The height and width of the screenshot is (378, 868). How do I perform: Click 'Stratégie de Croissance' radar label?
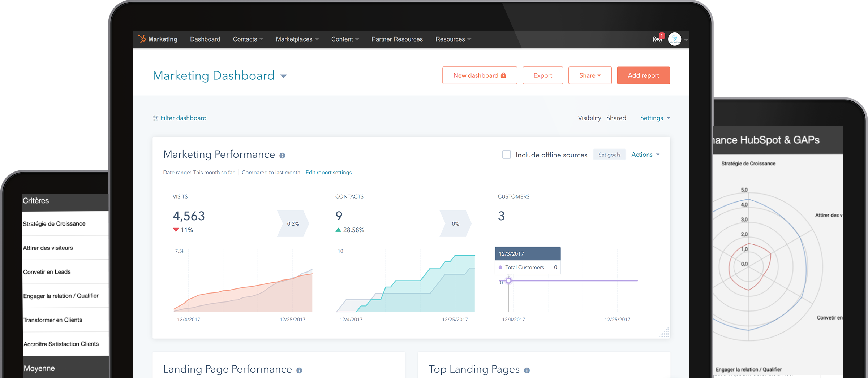pos(748,164)
